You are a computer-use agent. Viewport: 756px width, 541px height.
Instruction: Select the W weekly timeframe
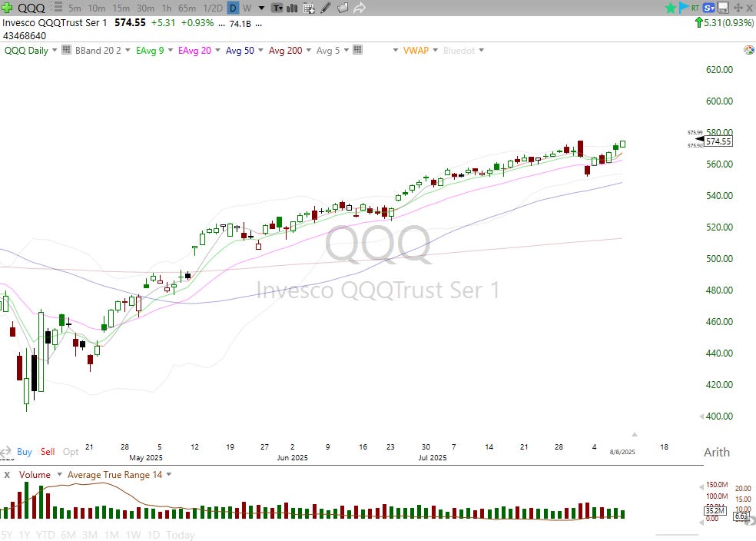(247, 8)
